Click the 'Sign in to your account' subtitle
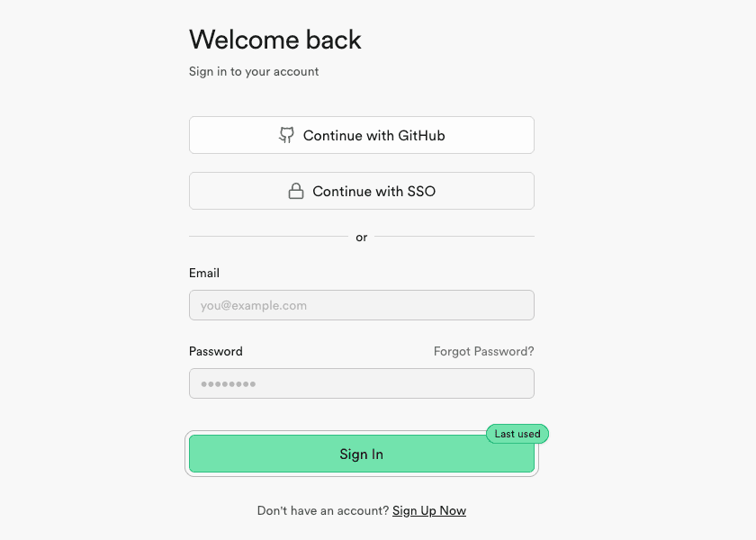Screen dimensions: 756x540 point(254,71)
